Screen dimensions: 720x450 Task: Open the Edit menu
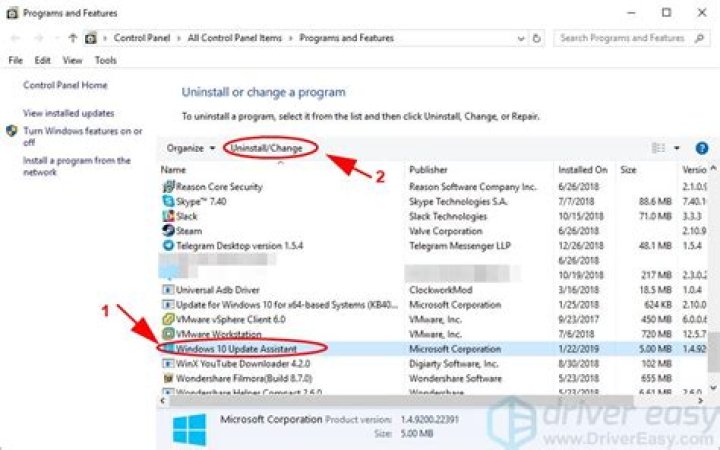[42, 60]
